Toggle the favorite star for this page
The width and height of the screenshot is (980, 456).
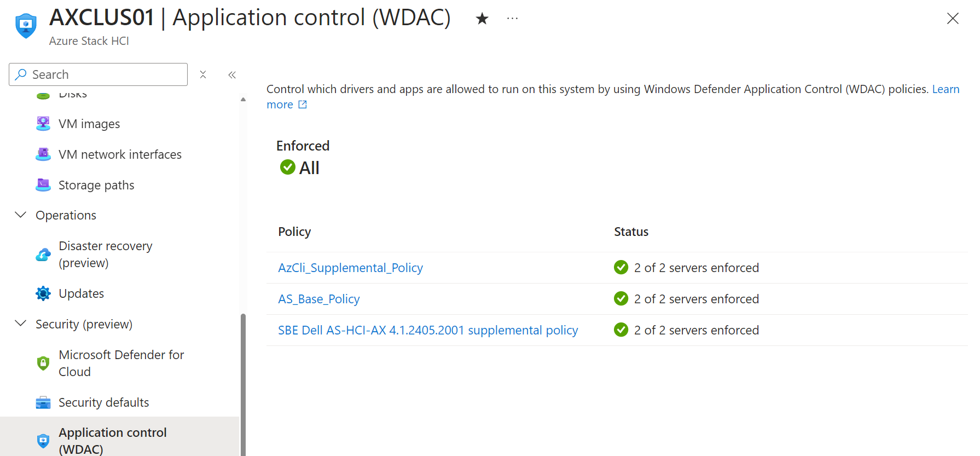point(482,18)
